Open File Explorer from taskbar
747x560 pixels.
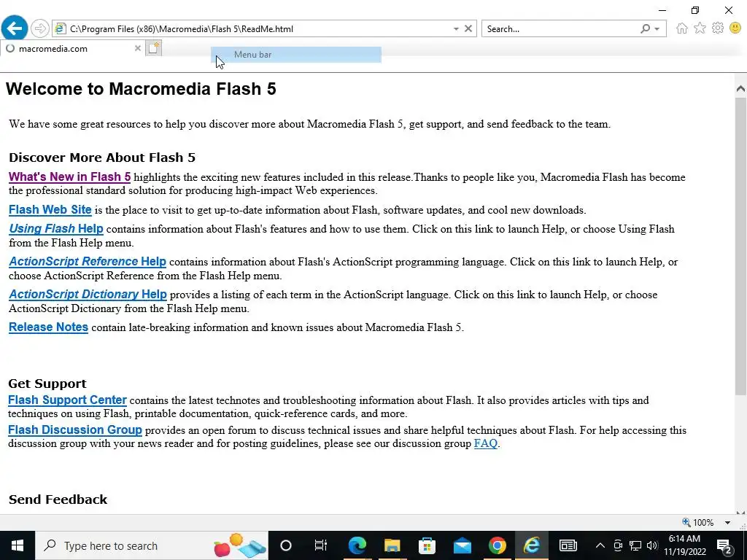coord(392,545)
